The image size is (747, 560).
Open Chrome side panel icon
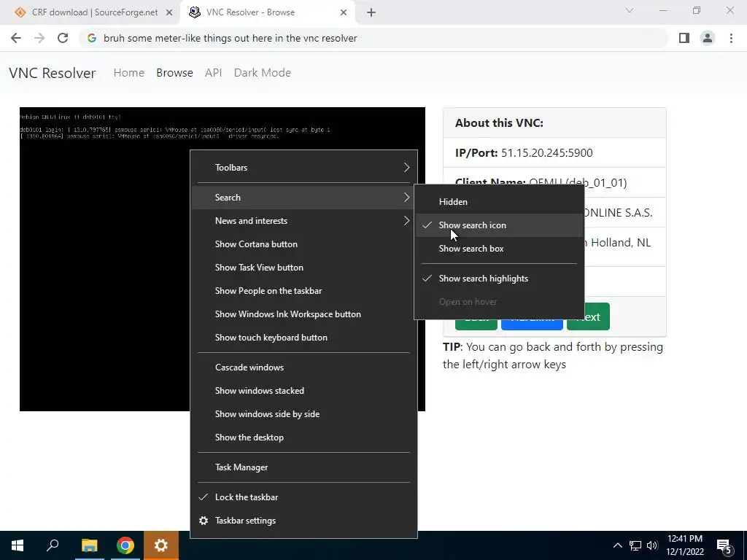click(684, 38)
